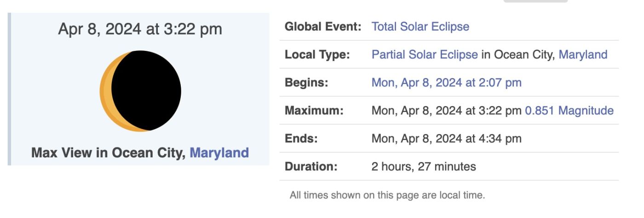Click the orange sun crescent sliver
The image size is (644, 218).
click(105, 92)
